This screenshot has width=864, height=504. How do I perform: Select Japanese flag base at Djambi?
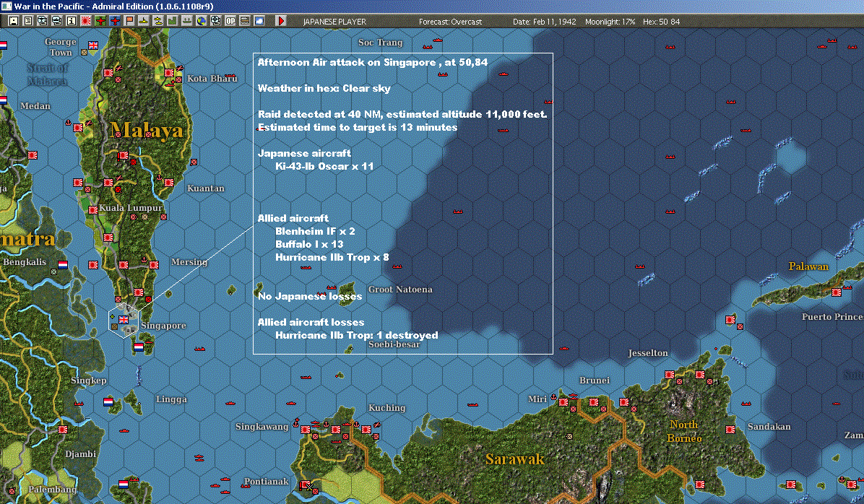[63, 430]
